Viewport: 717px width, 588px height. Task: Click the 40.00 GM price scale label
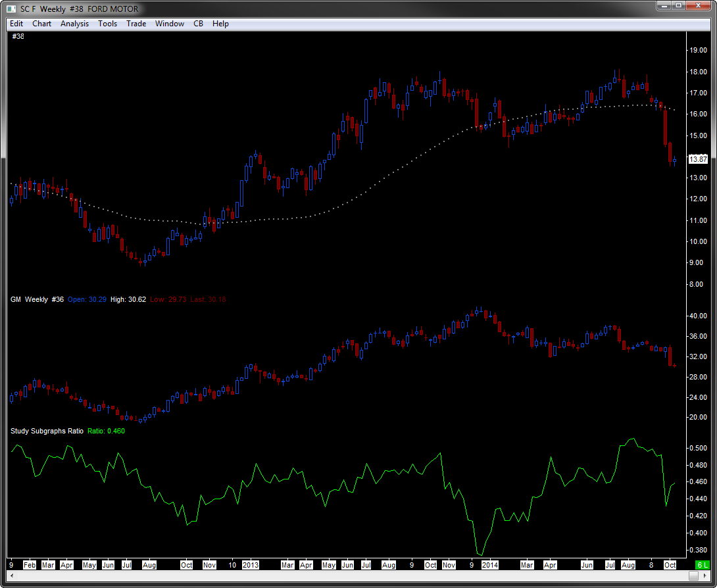[x=698, y=316]
